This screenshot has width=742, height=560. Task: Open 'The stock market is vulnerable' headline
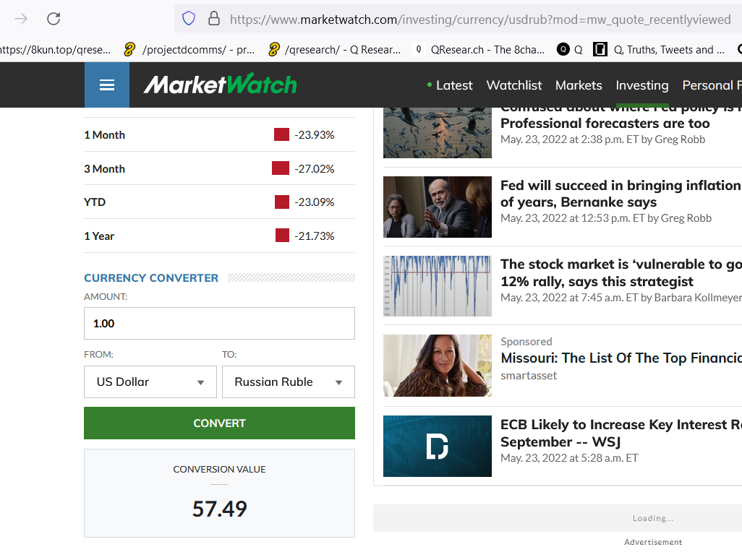pos(621,273)
